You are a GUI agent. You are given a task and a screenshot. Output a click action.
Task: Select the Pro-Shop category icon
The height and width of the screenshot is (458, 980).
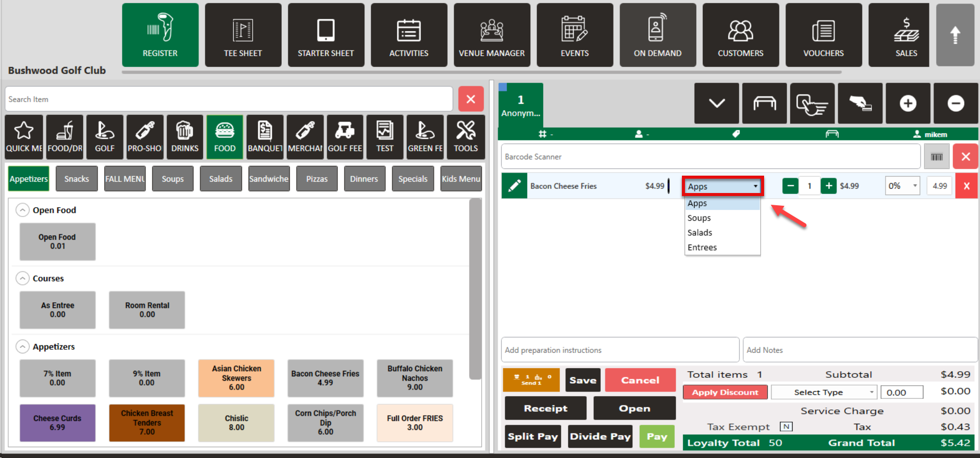tap(145, 137)
